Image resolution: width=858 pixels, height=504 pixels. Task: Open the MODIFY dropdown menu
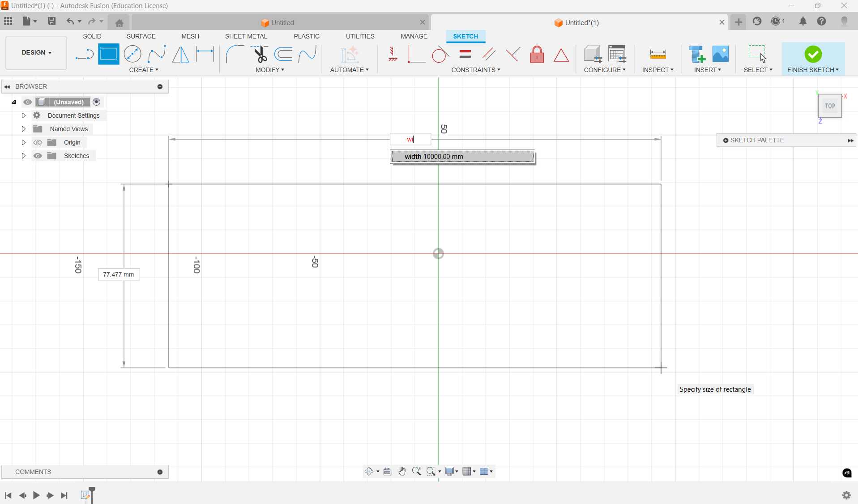pos(270,70)
